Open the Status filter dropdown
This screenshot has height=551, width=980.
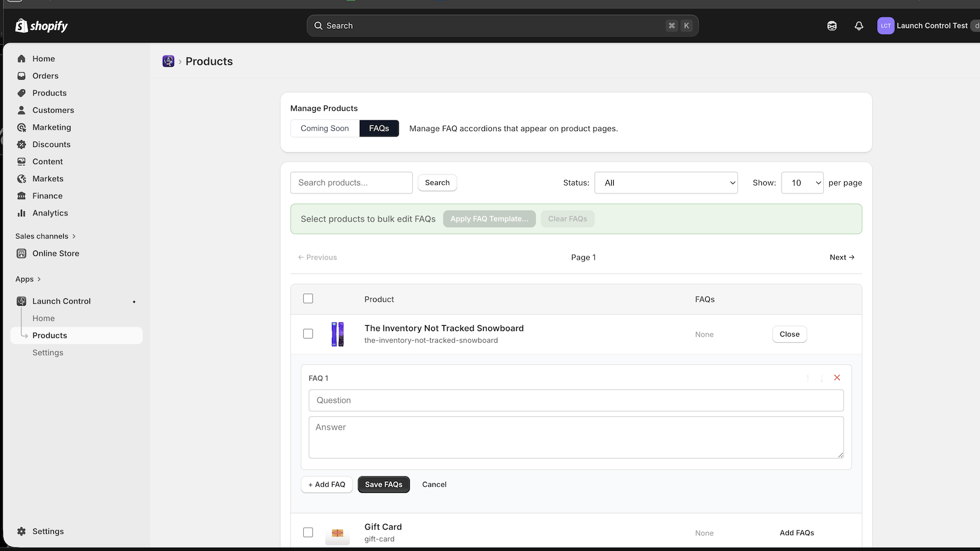click(666, 182)
